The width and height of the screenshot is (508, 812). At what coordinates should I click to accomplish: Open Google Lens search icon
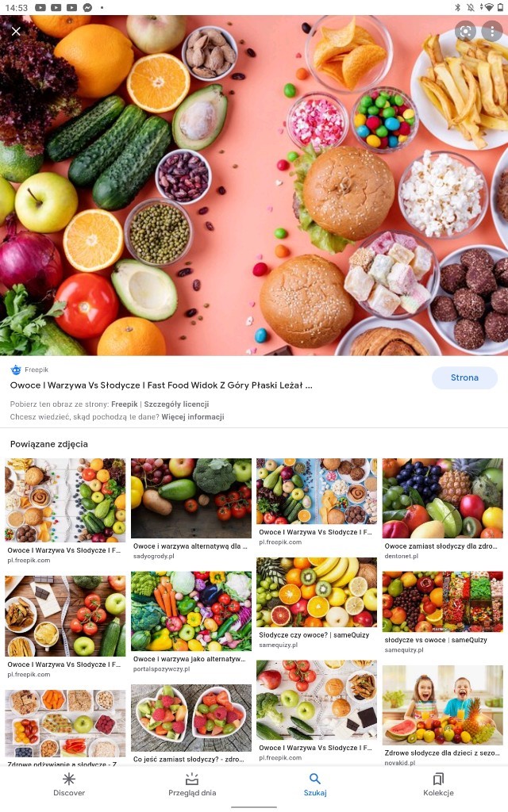point(465,32)
